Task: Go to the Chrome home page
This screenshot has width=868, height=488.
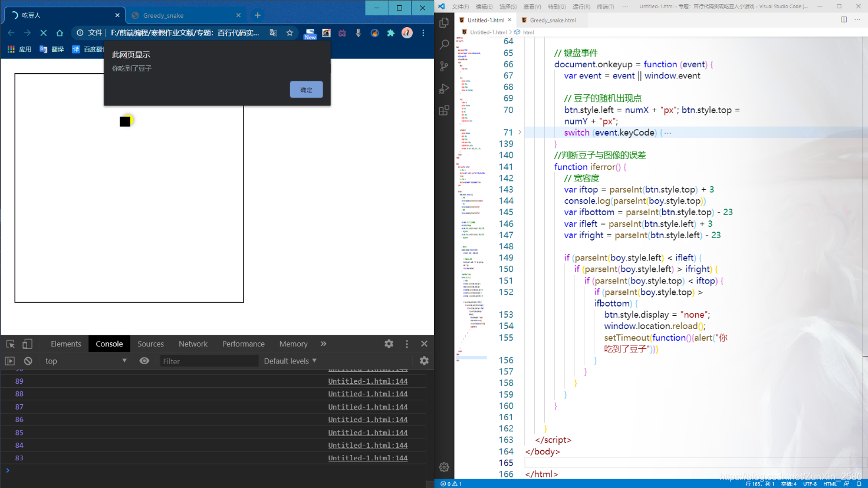Action: tap(60, 33)
